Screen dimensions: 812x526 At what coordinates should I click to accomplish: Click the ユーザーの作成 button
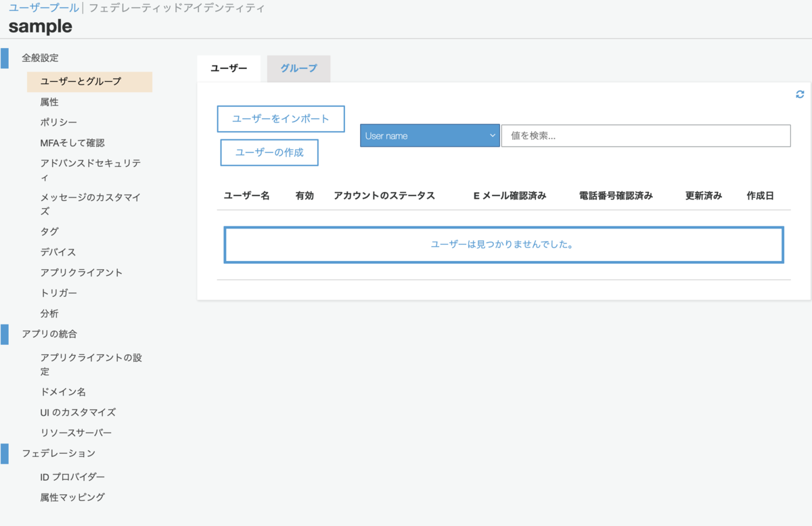(x=269, y=152)
